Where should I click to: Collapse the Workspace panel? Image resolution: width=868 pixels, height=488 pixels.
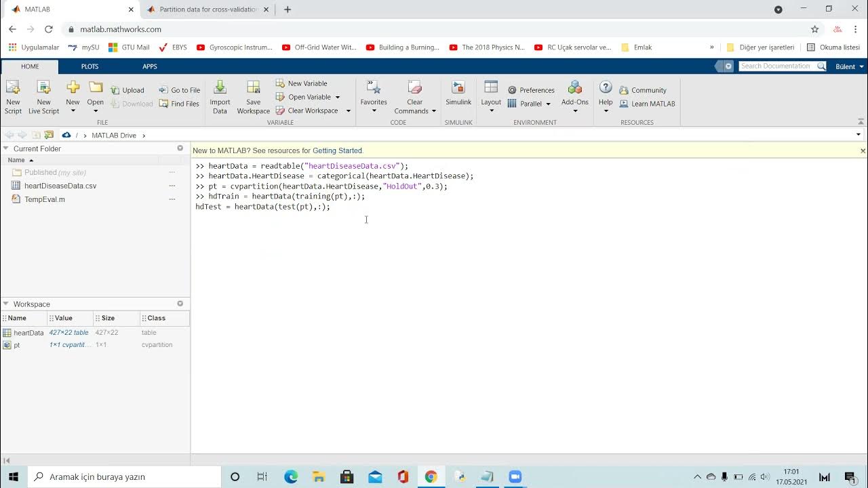pyautogui.click(x=6, y=304)
